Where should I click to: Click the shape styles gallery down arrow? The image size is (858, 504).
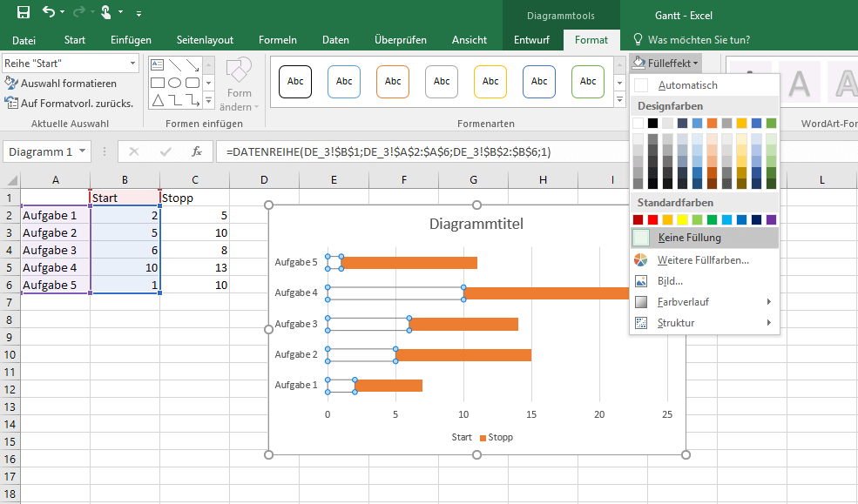[619, 83]
